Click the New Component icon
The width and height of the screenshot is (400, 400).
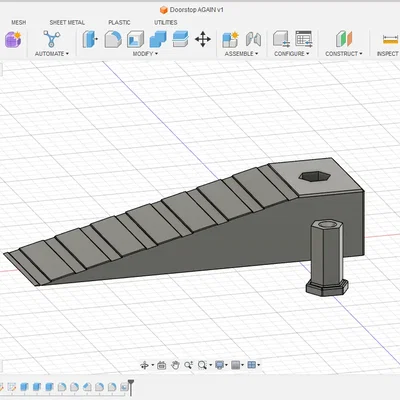coord(230,39)
